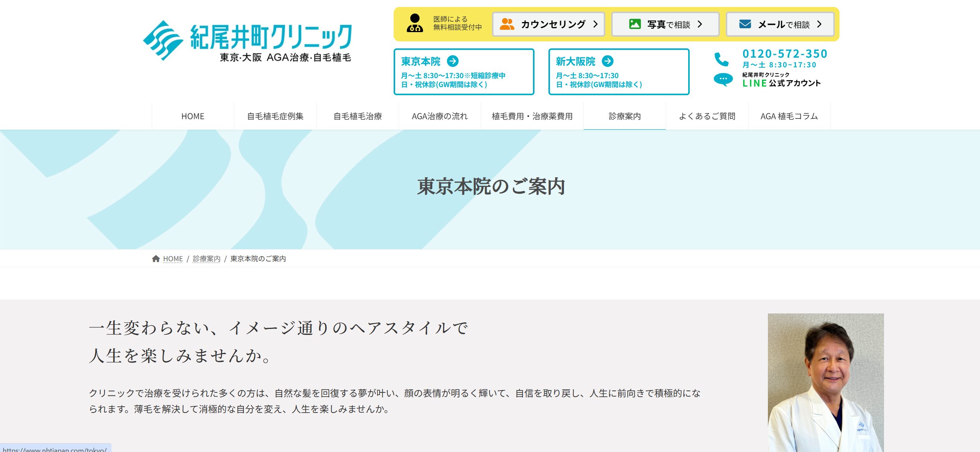
Task: Click the blue envelope mail icon
Action: [745, 24]
